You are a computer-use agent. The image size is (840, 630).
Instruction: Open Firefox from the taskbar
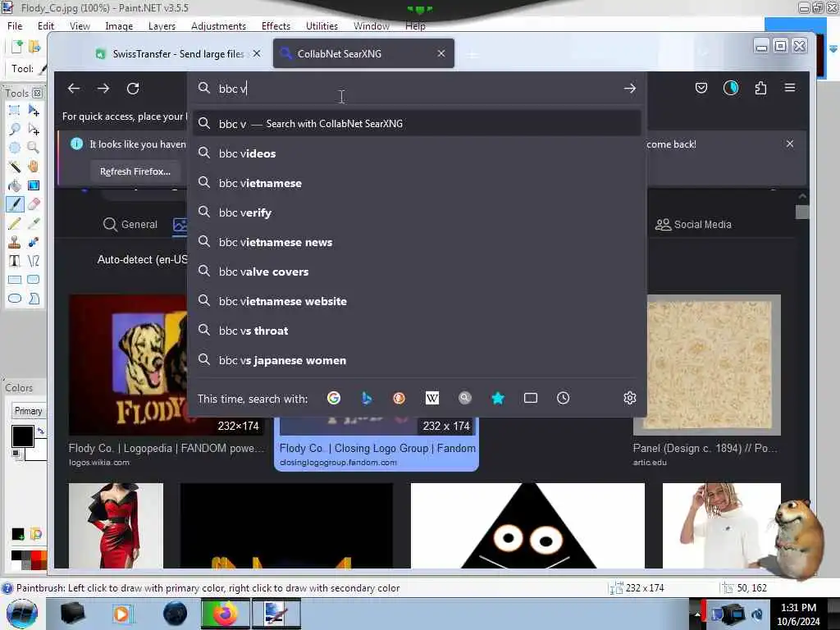(x=226, y=614)
